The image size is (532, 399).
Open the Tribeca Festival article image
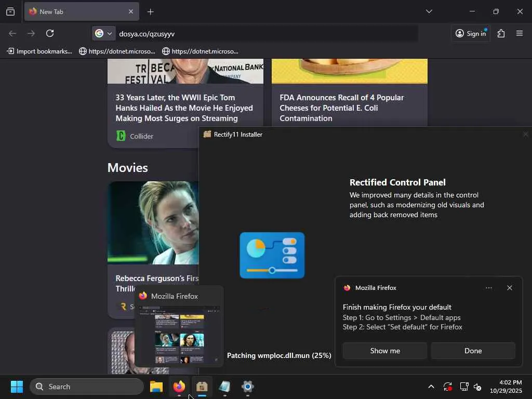[x=185, y=71]
